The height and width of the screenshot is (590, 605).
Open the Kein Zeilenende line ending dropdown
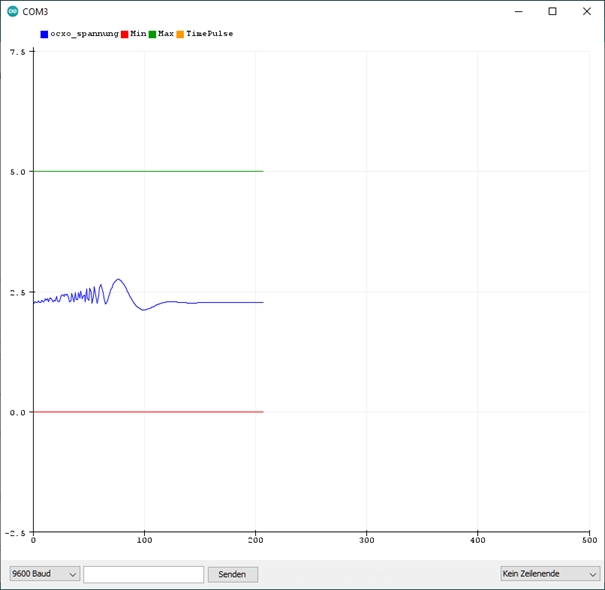click(x=550, y=574)
